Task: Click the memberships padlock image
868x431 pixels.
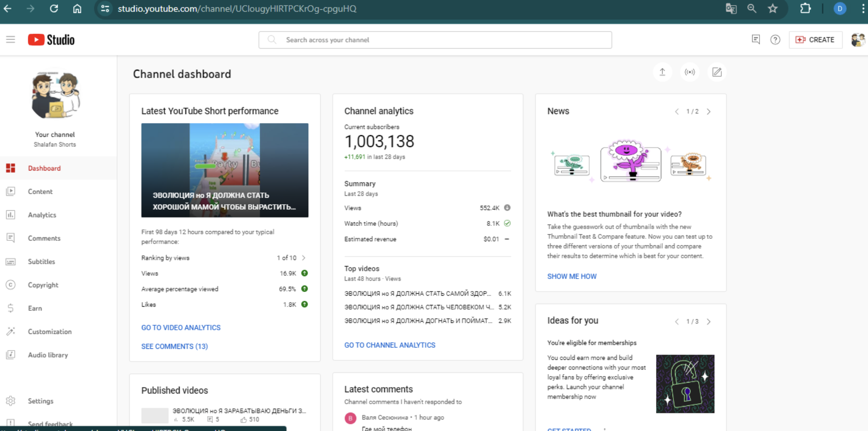Action: 685,384
